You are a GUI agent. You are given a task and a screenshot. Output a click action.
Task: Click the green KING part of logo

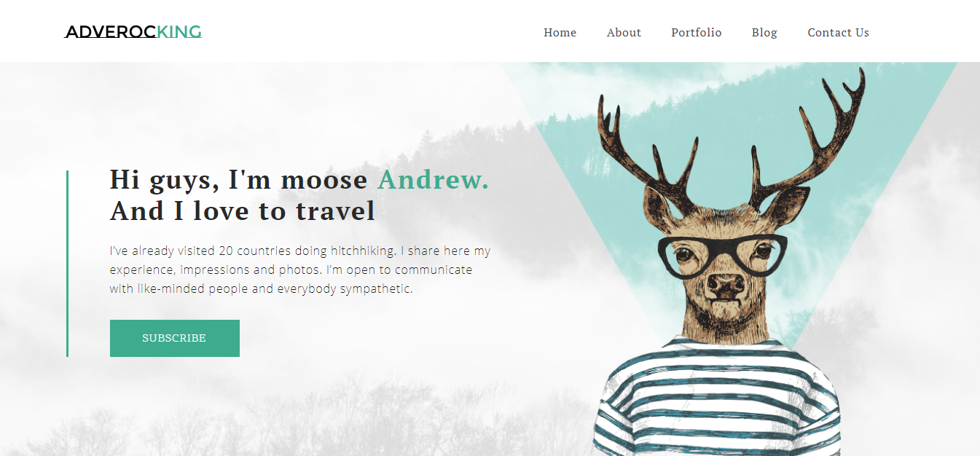point(179,32)
